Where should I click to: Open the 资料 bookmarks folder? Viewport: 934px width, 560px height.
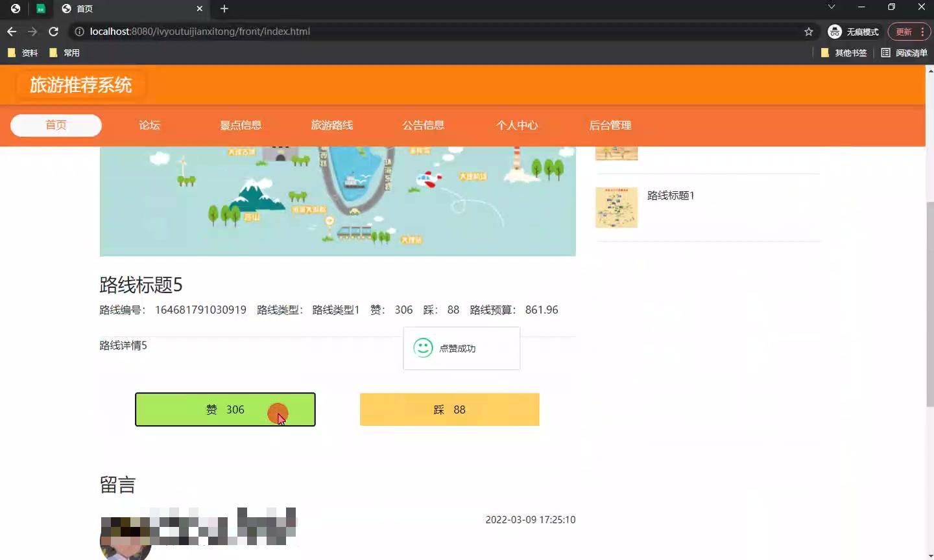coord(23,52)
